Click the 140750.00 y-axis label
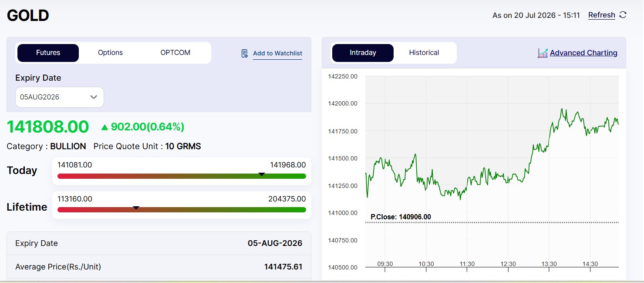644x283 pixels. 343,240
